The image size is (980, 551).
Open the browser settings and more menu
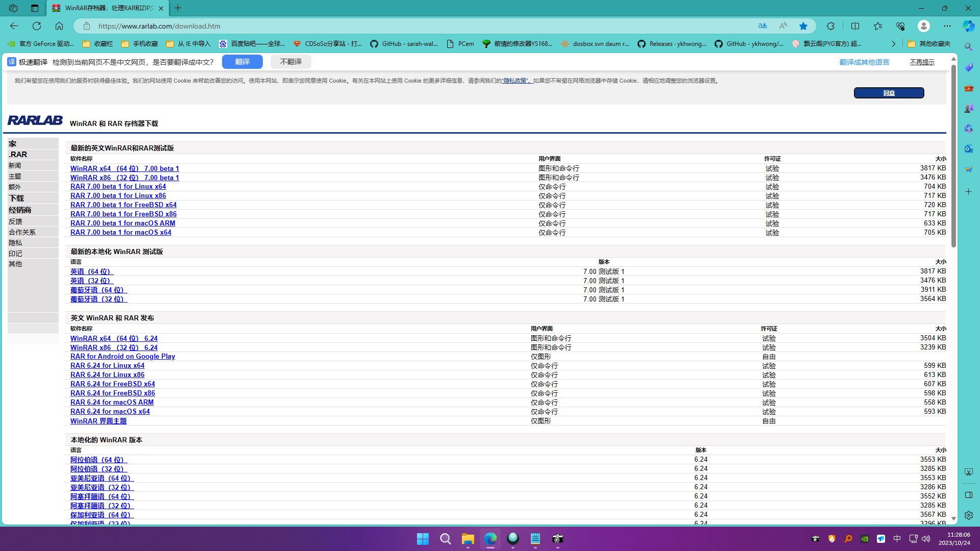(x=947, y=26)
